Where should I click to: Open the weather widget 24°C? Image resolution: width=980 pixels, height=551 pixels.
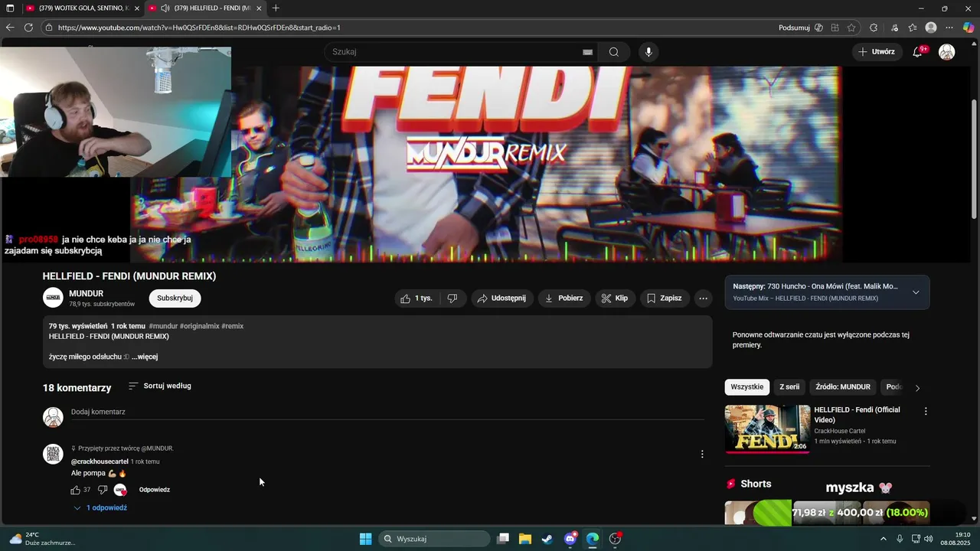41,539
